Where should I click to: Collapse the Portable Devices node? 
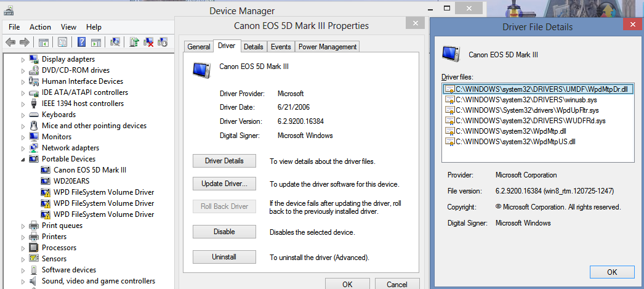point(23,159)
